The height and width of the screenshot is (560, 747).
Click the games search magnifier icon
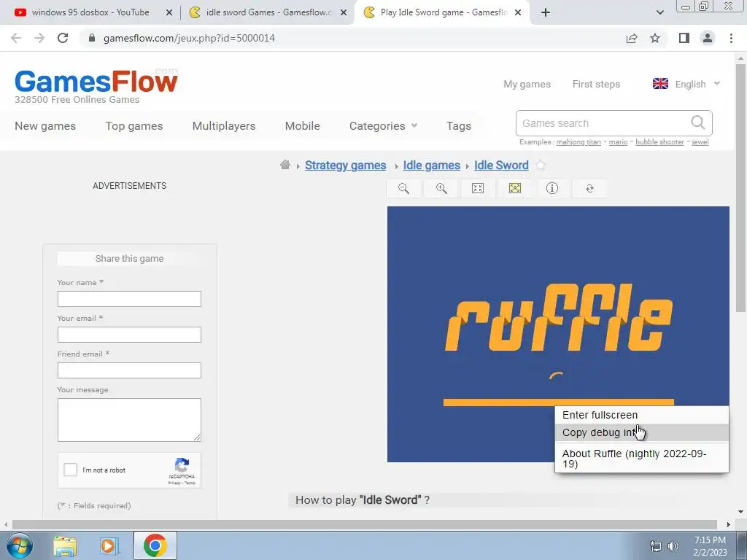click(x=697, y=122)
